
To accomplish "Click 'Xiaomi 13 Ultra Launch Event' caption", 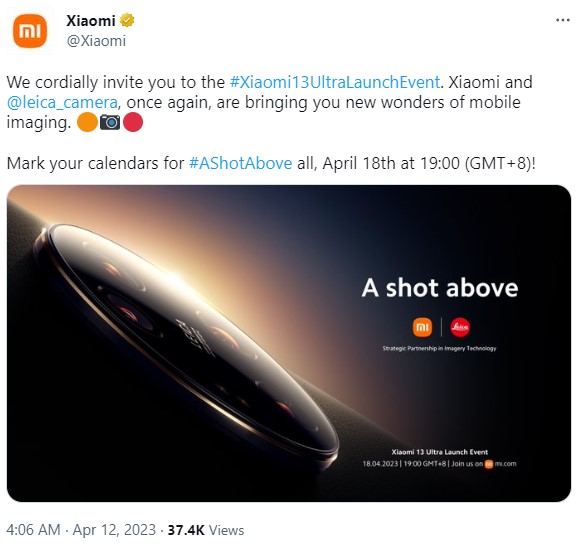I will 439,452.
